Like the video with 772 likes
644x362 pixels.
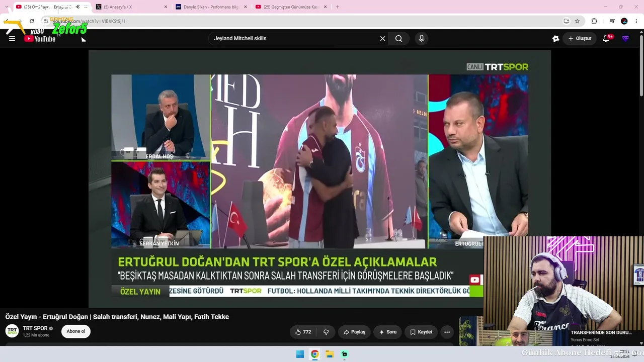[303, 332]
